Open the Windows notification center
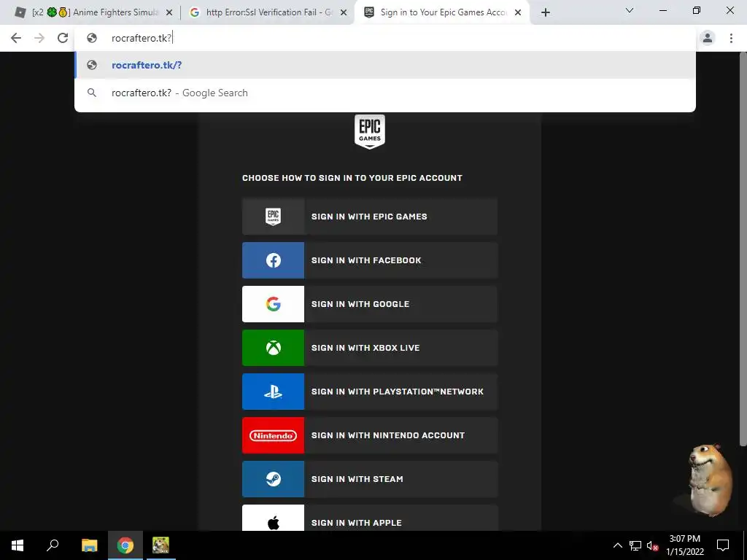The height and width of the screenshot is (560, 747). pos(723,545)
